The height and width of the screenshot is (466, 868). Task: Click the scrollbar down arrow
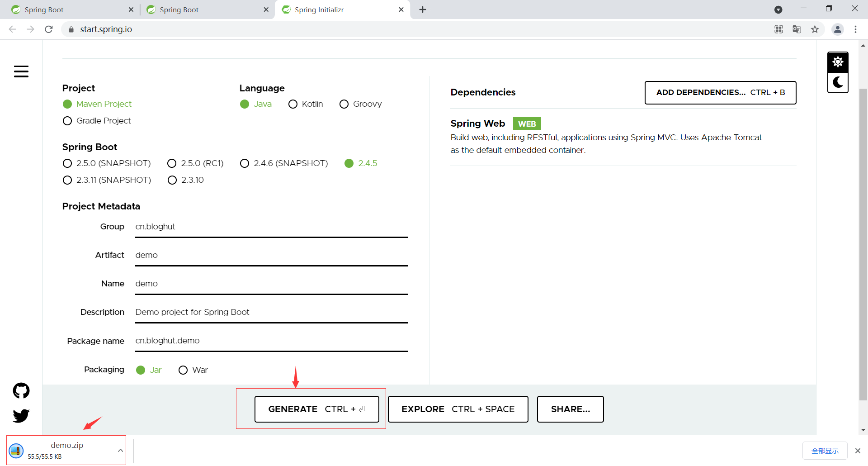(863, 430)
